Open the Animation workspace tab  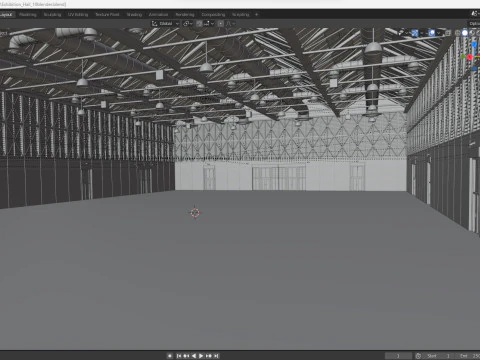tap(158, 15)
